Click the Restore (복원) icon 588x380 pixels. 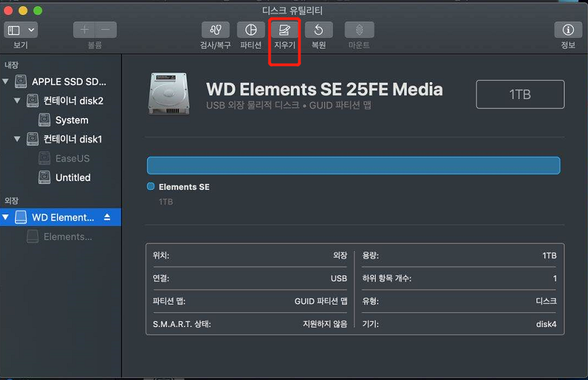[319, 30]
